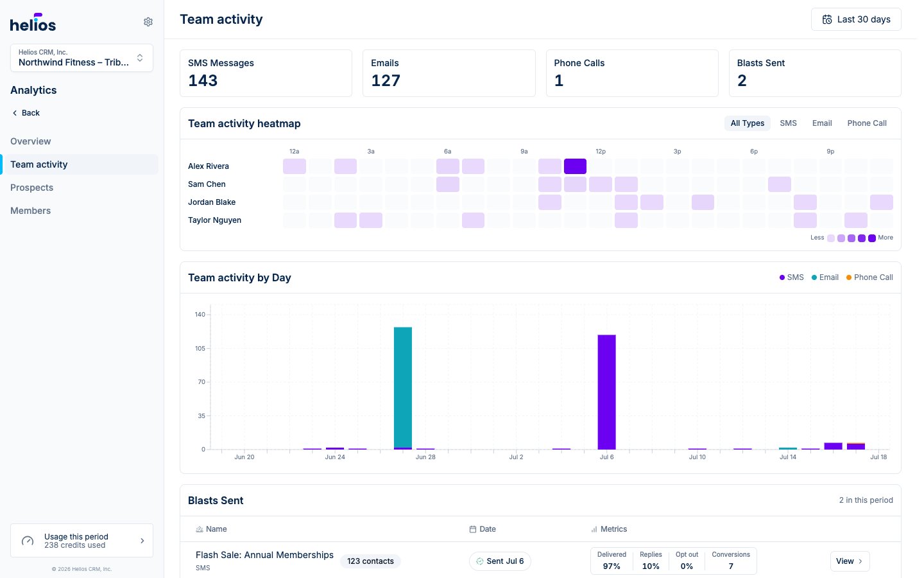Click the Back chevron arrow icon
Screen dimensions: 924x578
15,113
